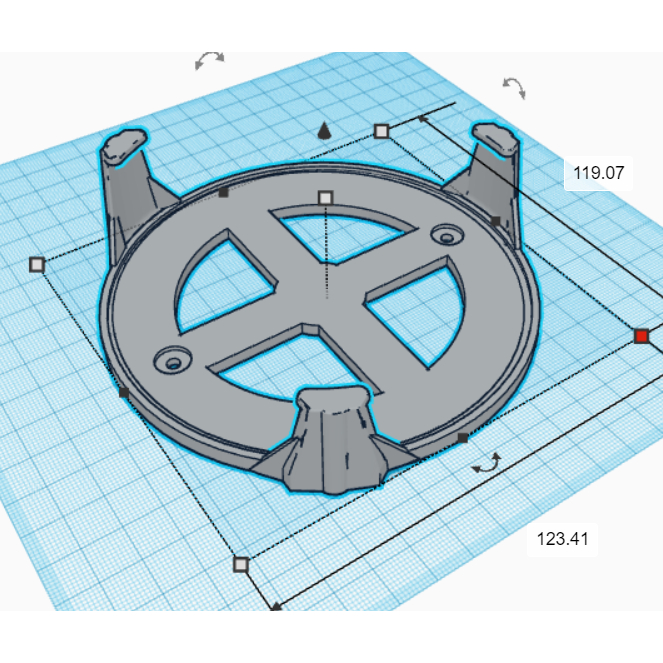
Task: Click the black edge handle on the front-right rim
Action: pyautogui.click(x=462, y=438)
